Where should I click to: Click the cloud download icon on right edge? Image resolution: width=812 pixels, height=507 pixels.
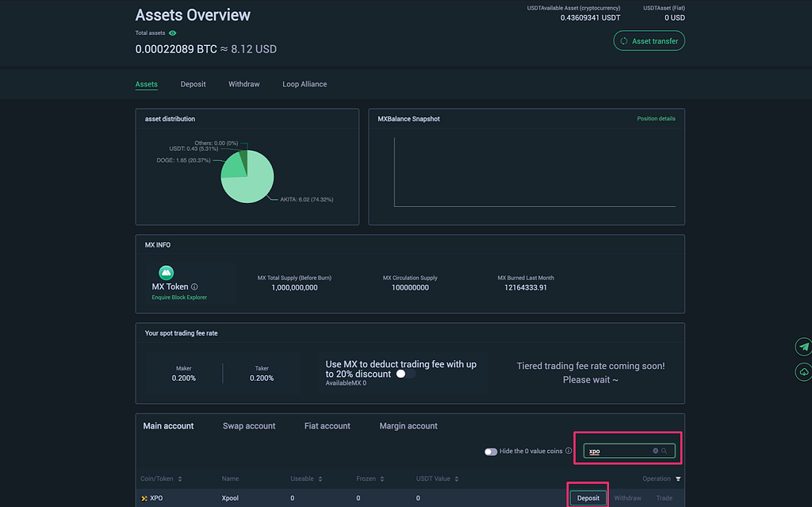[x=803, y=371]
